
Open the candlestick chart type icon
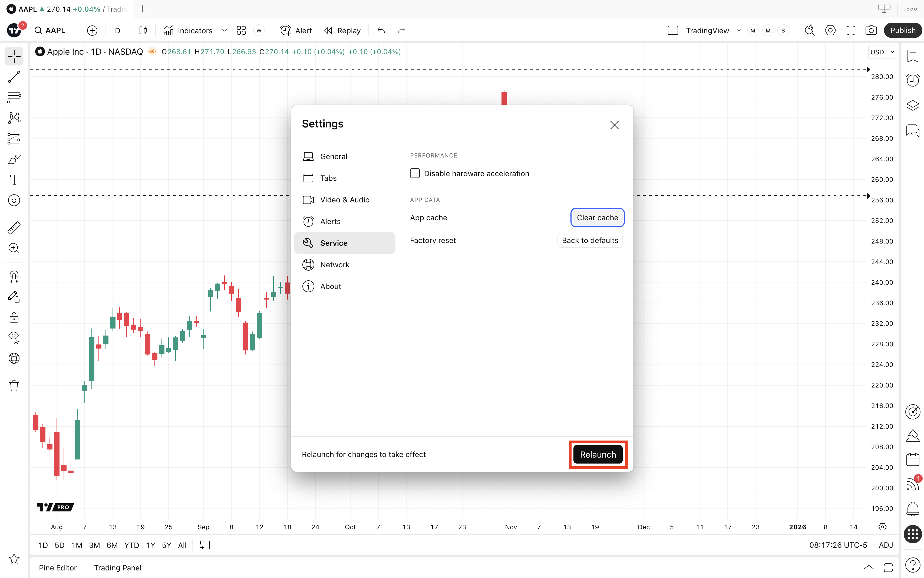point(143,31)
